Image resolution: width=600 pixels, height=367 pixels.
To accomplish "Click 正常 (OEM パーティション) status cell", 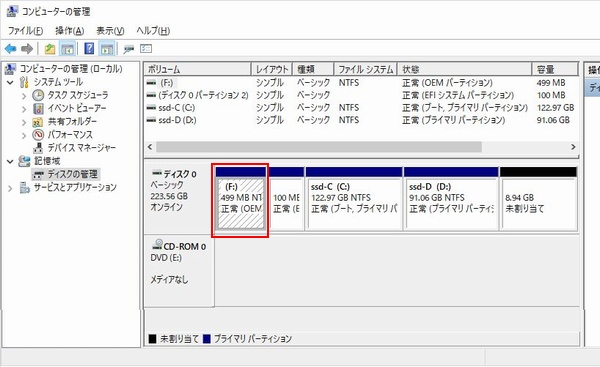I will coord(447,83).
